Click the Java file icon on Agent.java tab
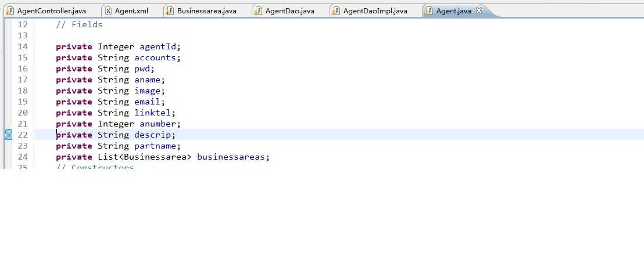 [429, 11]
